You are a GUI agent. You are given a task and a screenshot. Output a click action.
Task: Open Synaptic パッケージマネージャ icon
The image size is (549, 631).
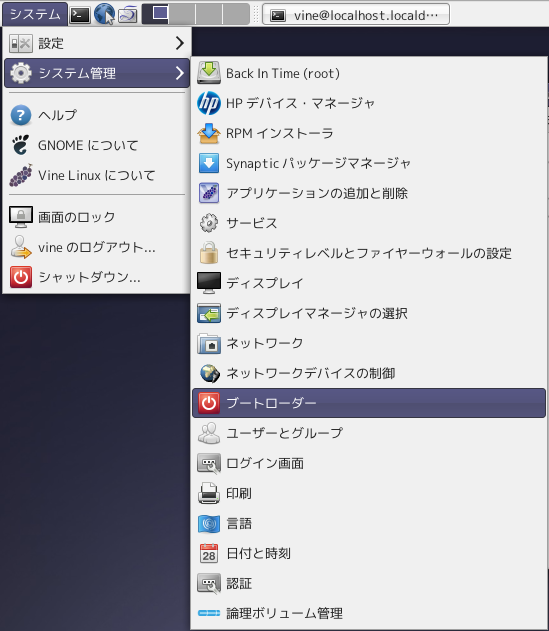click(x=208, y=163)
